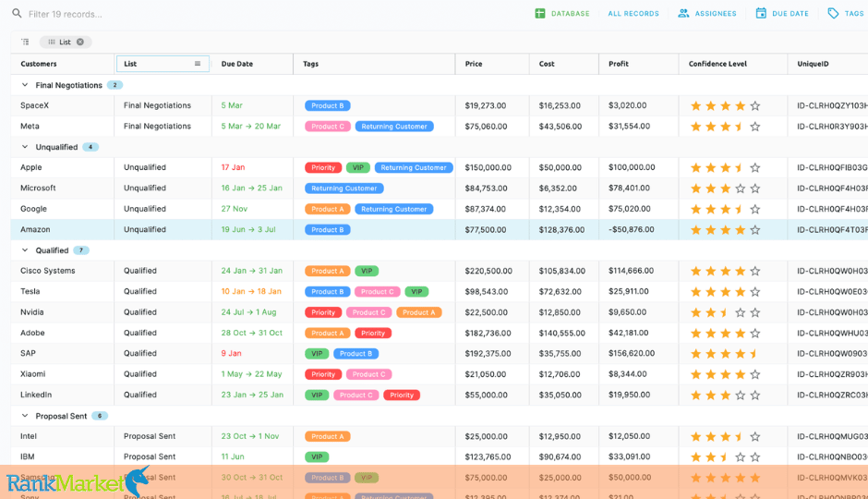This screenshot has height=499, width=868.
Task: Click Microsoft's Returning Customer tag
Action: point(344,189)
